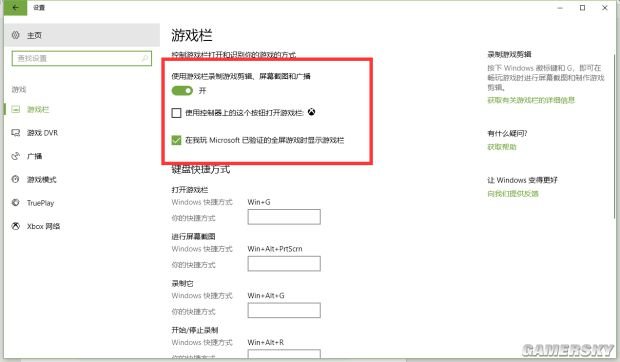
Task: Minimize the Settings window
Action: pos(560,8)
